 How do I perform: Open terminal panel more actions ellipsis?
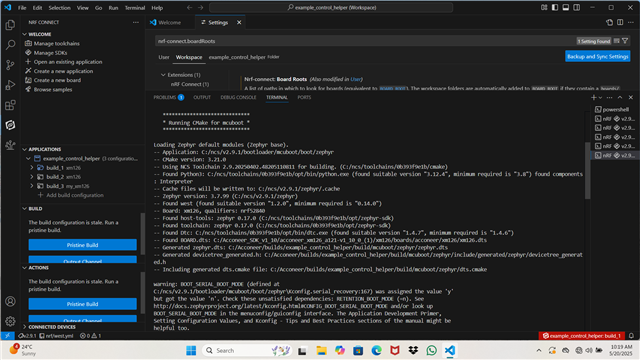point(609,98)
